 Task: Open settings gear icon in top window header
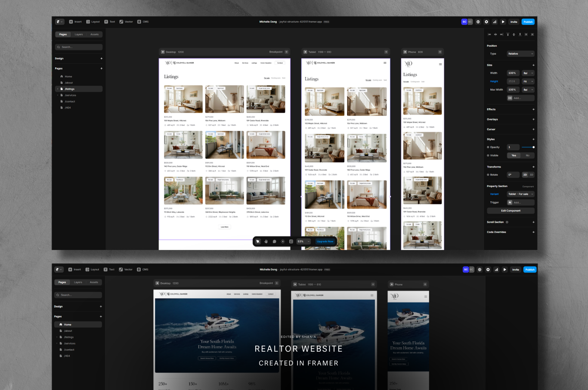coord(486,22)
